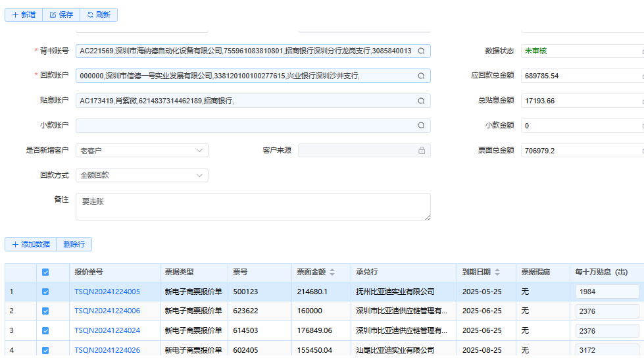Uncheck row TSQN20241224006 checkbox

click(x=45, y=311)
